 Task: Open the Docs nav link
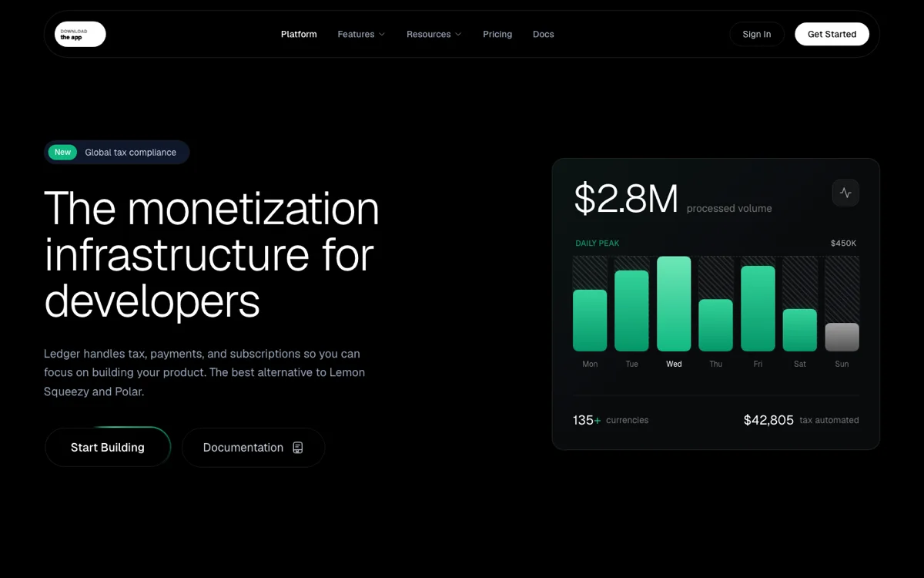[x=544, y=34]
